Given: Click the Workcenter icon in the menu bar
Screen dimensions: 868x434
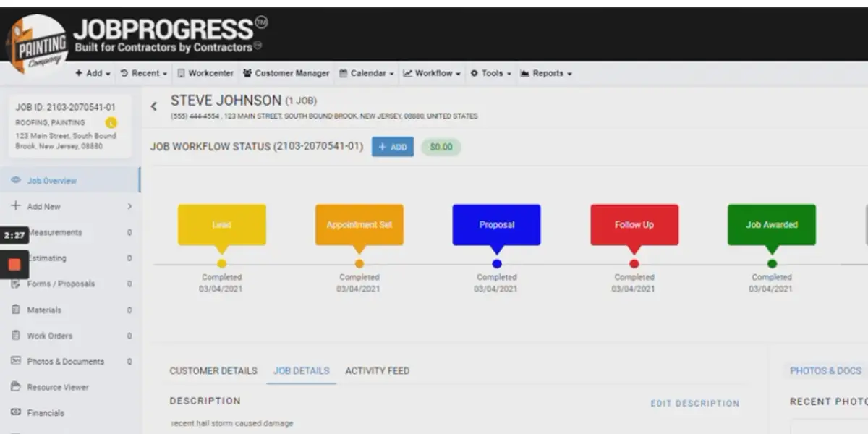Looking at the screenshot, I should (181, 74).
